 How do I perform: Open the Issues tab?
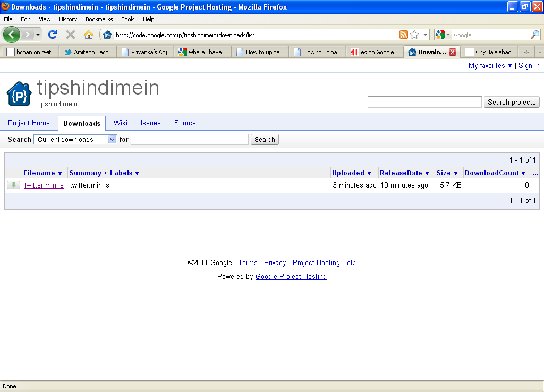pyautogui.click(x=150, y=123)
